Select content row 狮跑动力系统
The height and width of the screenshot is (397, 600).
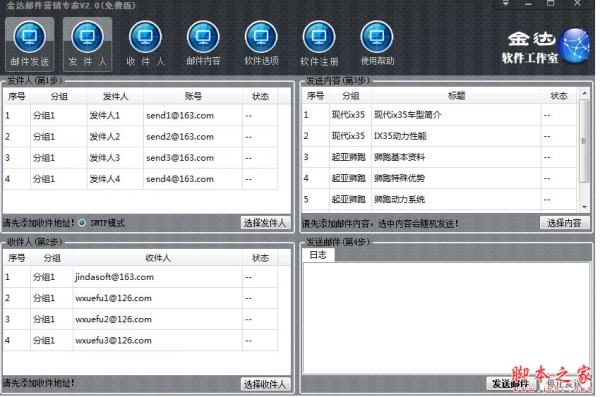pos(439,199)
